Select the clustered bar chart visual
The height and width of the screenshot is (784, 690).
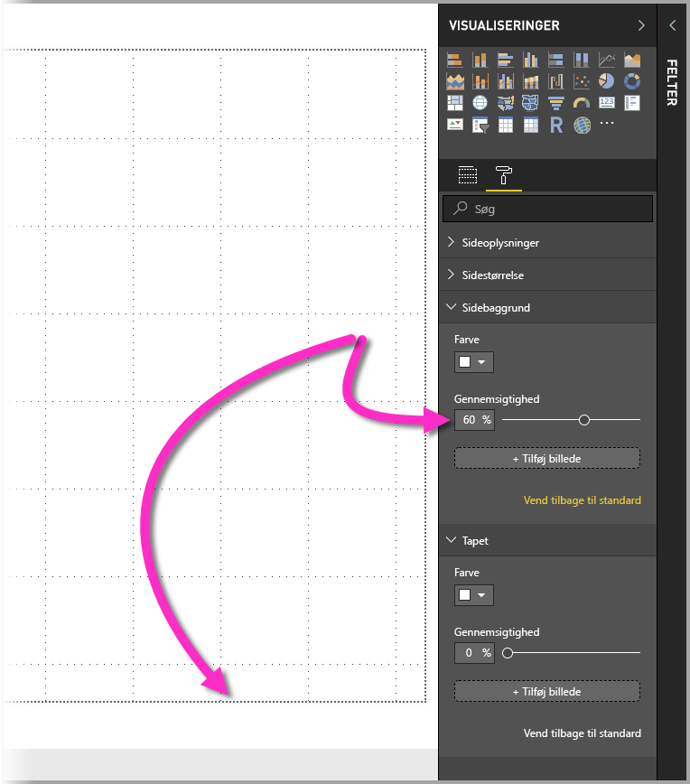coord(506,60)
